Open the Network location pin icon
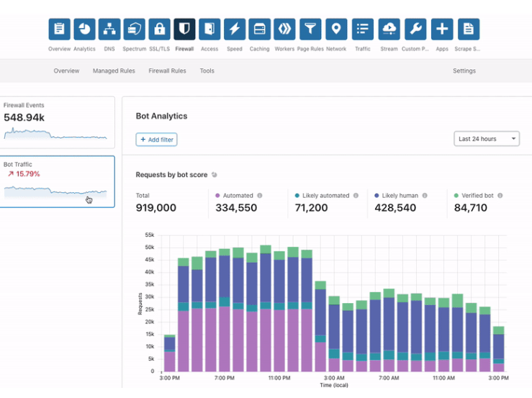The height and width of the screenshot is (398, 532). pos(336,30)
